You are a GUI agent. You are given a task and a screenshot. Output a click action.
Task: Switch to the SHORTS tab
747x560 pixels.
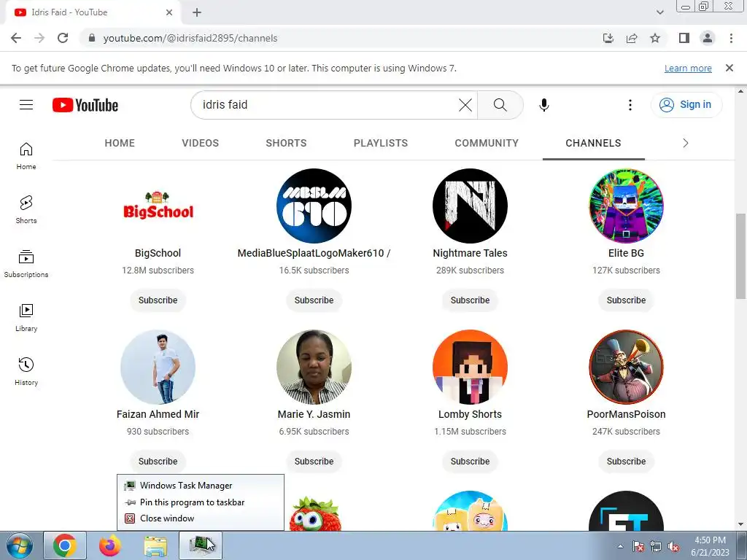pyautogui.click(x=286, y=143)
